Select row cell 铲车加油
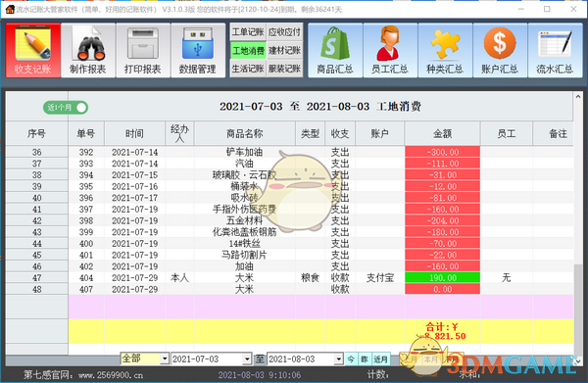The height and width of the screenshot is (383, 588). coord(245,152)
